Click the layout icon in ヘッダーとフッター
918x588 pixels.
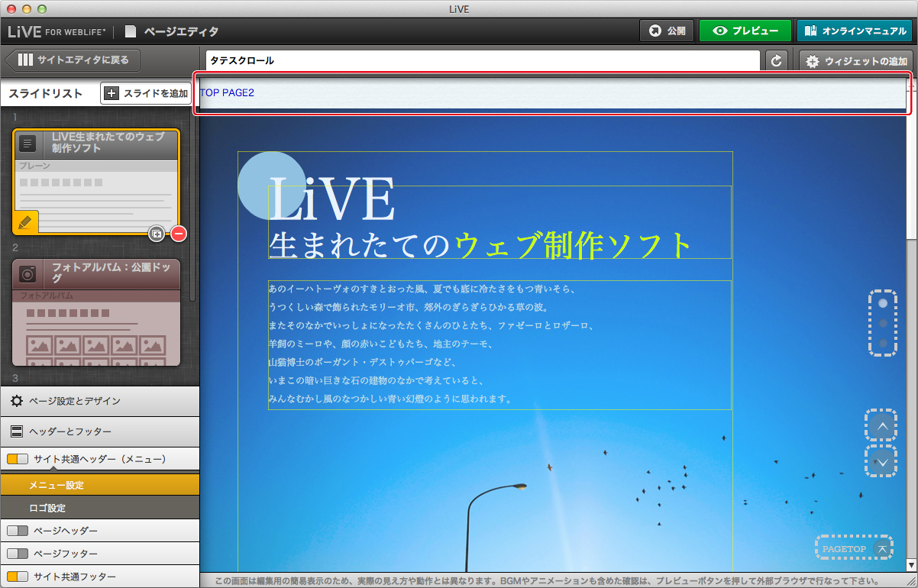click(x=16, y=431)
